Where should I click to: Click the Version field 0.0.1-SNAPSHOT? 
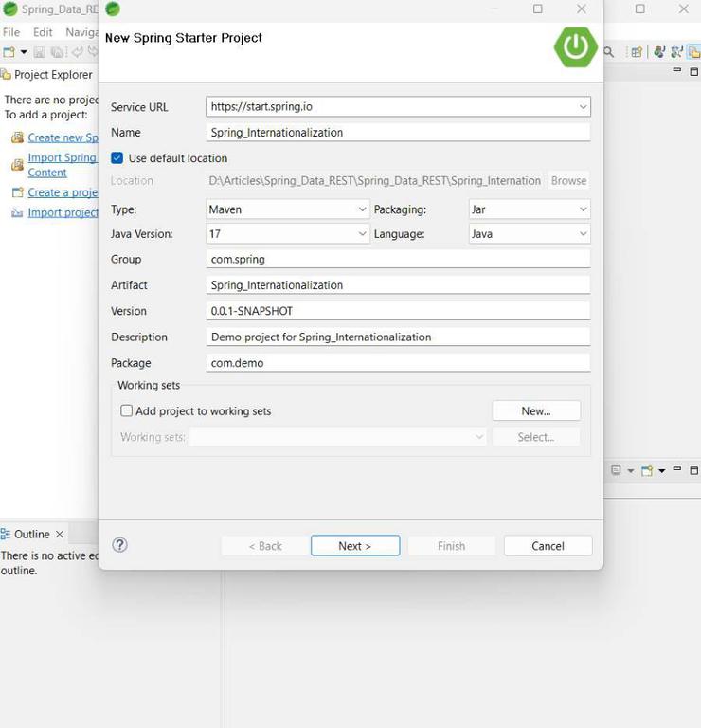click(398, 311)
